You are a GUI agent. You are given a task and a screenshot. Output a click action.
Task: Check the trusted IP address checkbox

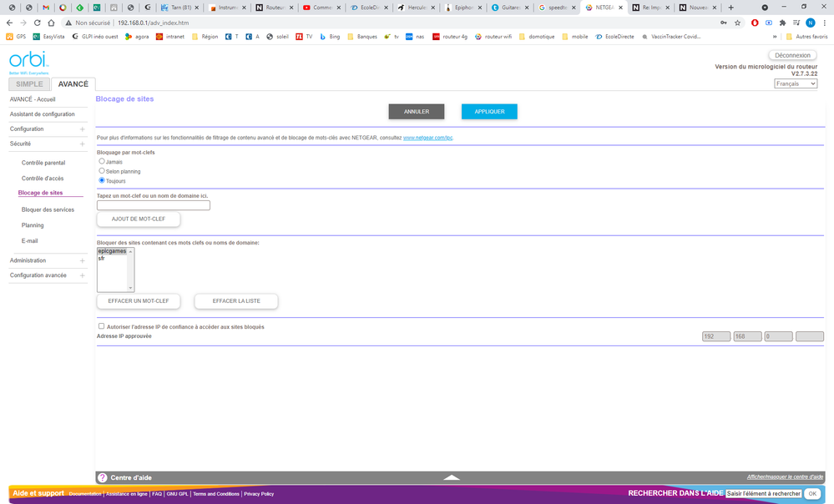[101, 326]
